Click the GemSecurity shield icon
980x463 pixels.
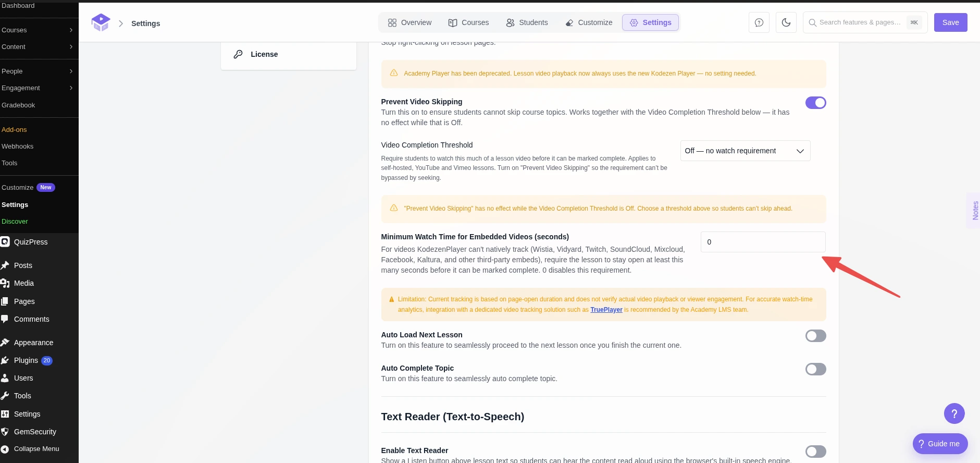pos(5,432)
